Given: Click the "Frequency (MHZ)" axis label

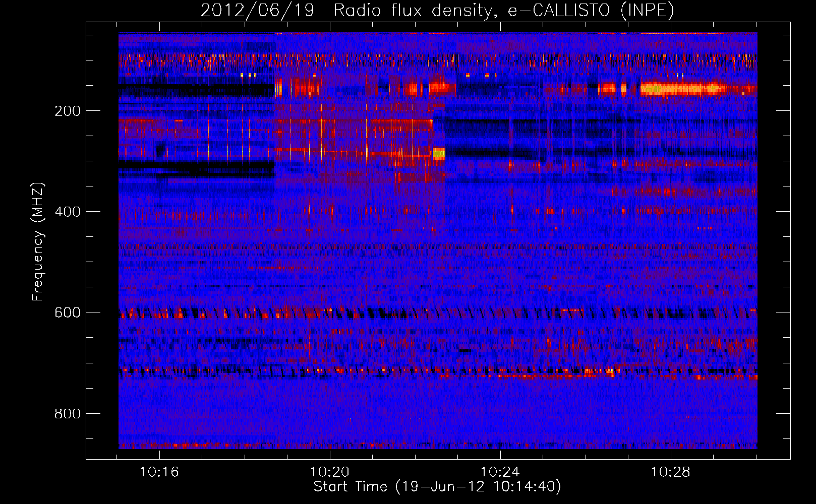Looking at the screenshot, I should coord(38,242).
